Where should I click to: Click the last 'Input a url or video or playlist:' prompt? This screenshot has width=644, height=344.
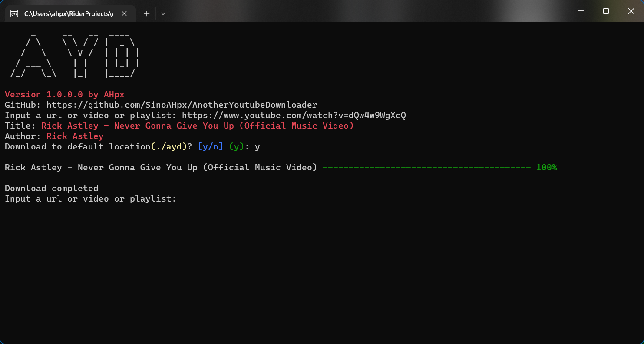pos(91,198)
